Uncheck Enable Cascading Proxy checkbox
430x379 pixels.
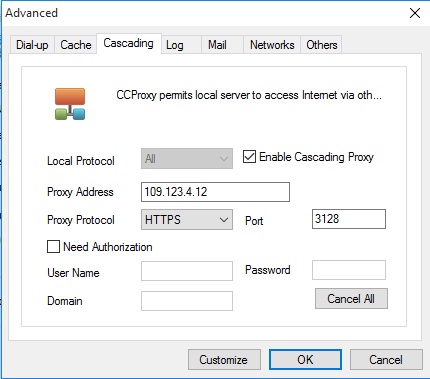coord(249,157)
